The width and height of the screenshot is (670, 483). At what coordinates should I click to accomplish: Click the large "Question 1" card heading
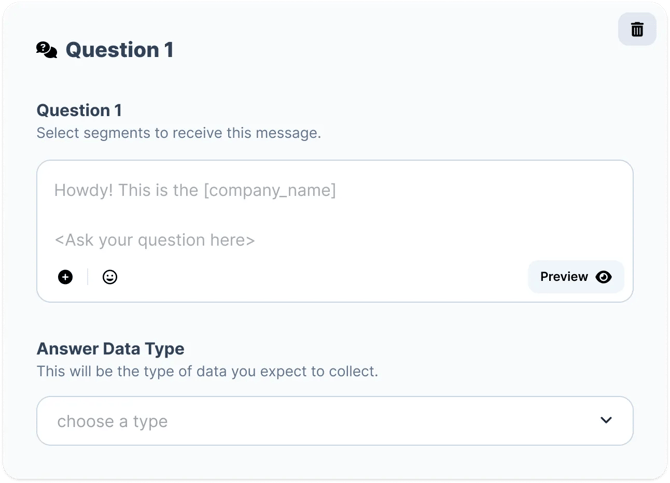click(x=119, y=50)
